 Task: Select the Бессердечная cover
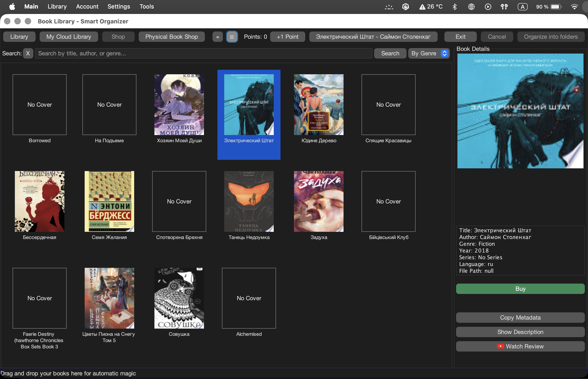coord(40,201)
